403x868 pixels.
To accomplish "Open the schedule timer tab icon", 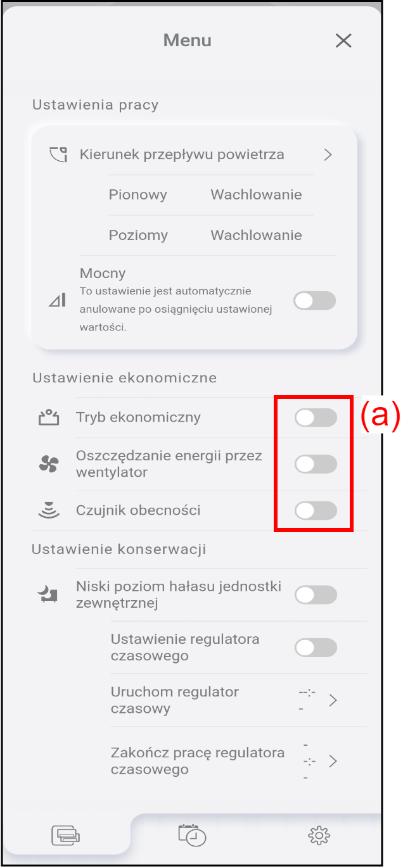I will (x=192, y=835).
